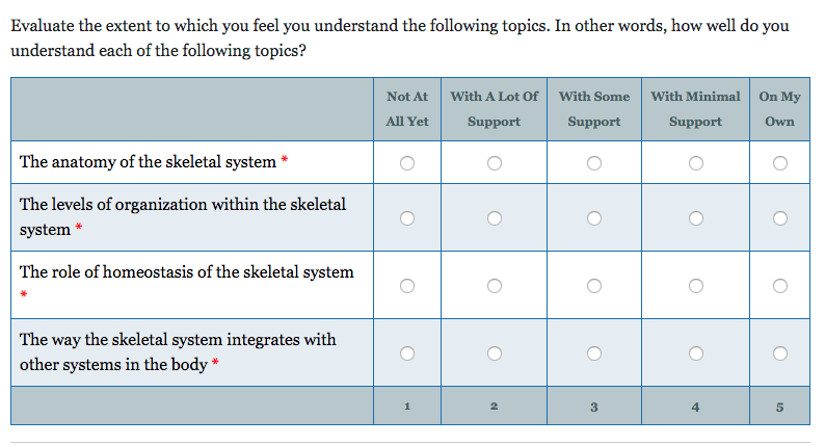
Task: Rate role of homeostasis 'On My Own'
Action: (780, 286)
